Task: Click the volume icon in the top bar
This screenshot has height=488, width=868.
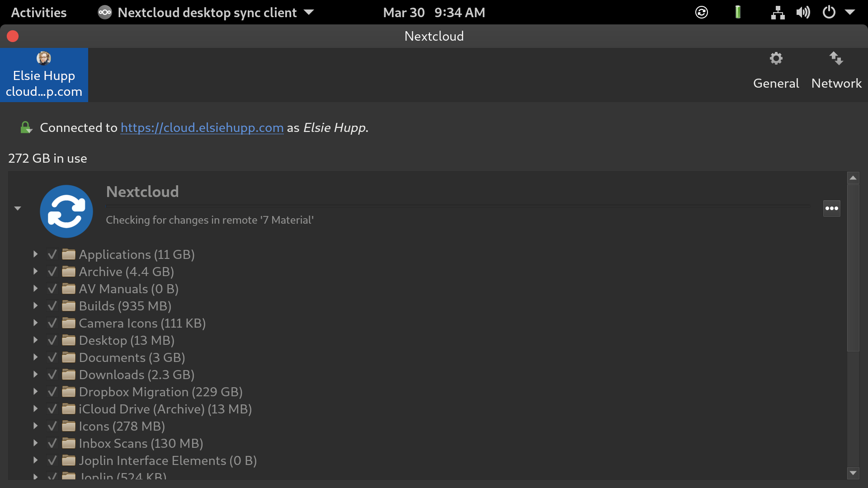Action: click(804, 12)
